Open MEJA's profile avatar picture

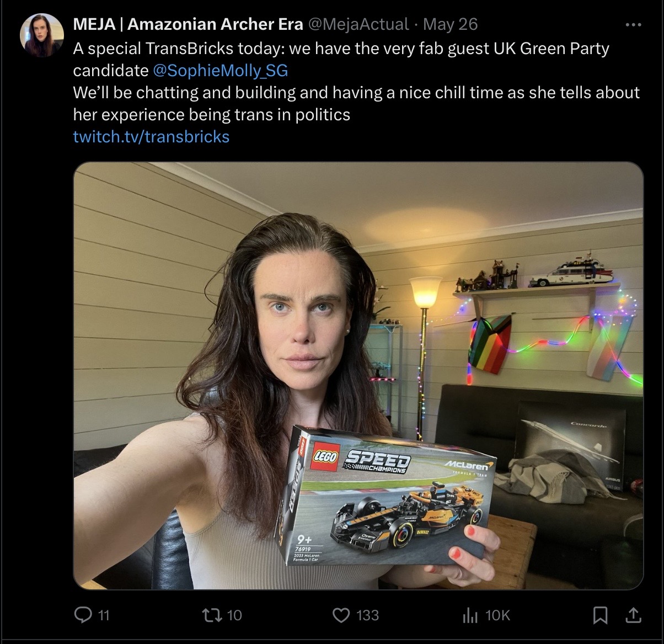42,35
